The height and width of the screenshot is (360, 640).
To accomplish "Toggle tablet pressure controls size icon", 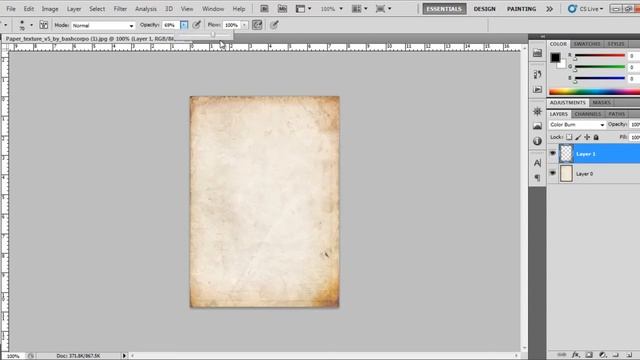I will (274, 25).
